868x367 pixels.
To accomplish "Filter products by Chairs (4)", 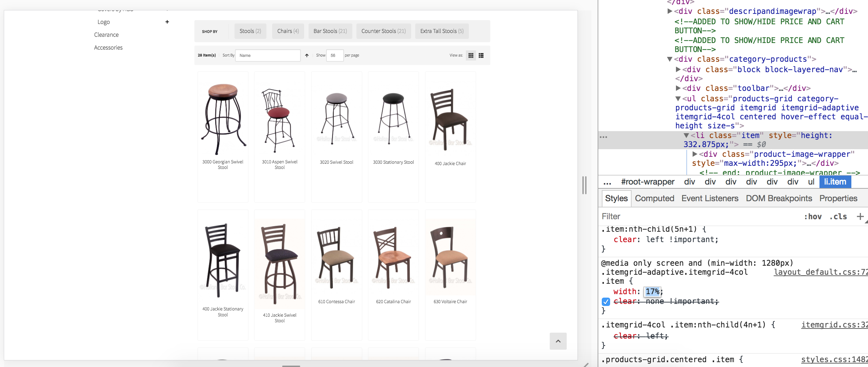I will pos(287,31).
